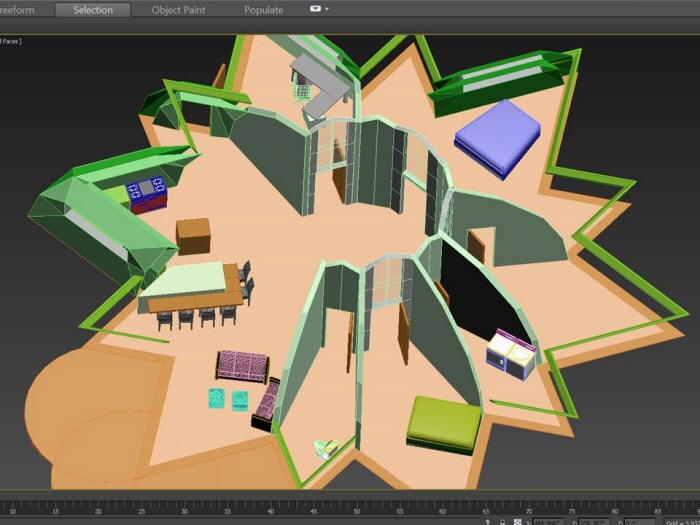This screenshot has width=700, height=525.
Task: Select the green mattress object
Action: [444, 422]
